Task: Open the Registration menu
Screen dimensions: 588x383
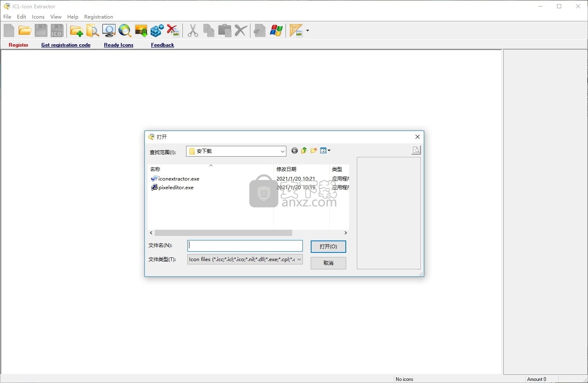Action: coord(99,17)
